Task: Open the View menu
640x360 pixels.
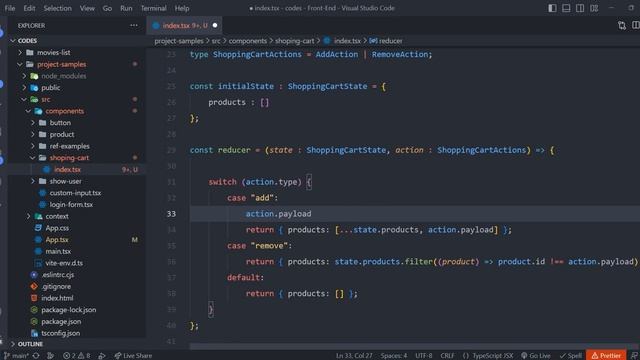Action: pos(87,8)
